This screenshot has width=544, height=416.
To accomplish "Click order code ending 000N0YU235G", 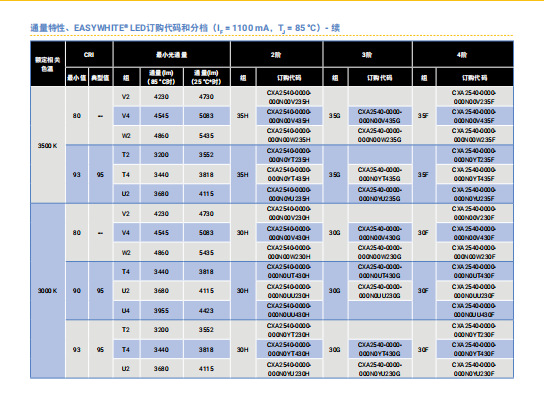I will [x=380, y=194].
